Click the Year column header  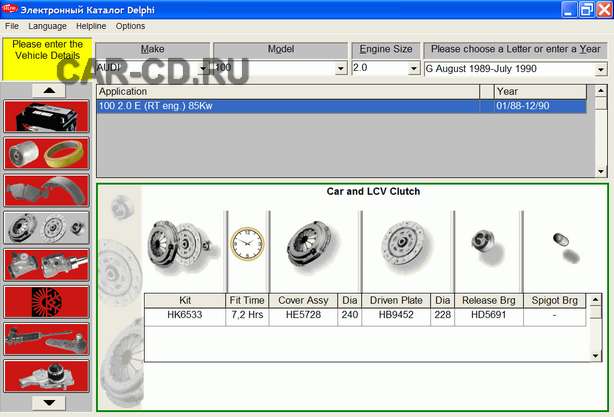[540, 92]
